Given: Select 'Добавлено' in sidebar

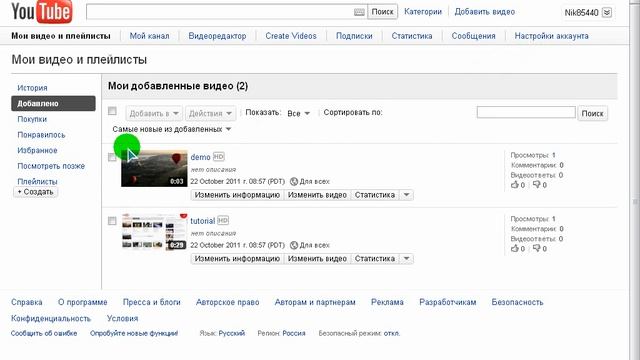Looking at the screenshot, I should [x=53, y=103].
